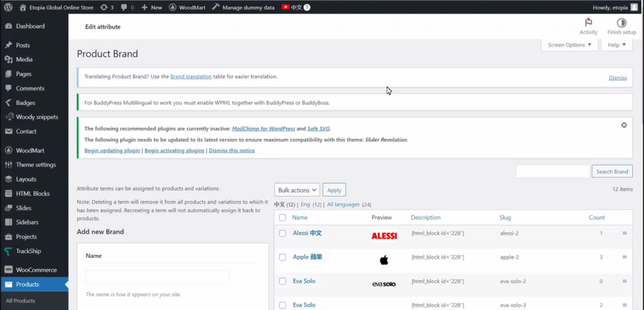Open the Apple 蘋果 brand term

pyautogui.click(x=308, y=257)
